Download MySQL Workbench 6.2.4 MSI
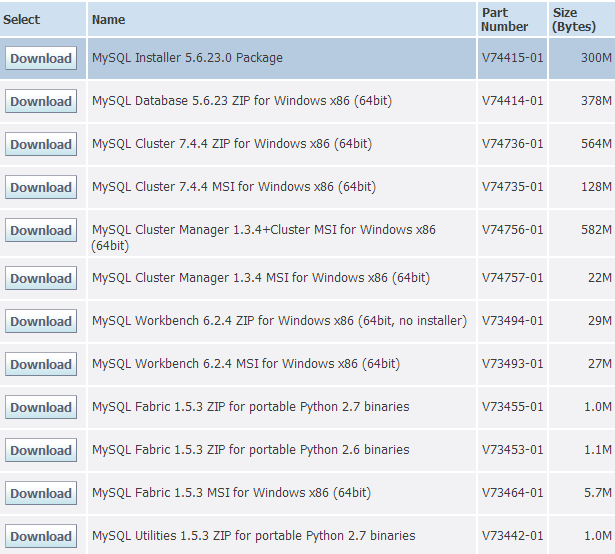615x554 pixels. pyautogui.click(x=41, y=364)
